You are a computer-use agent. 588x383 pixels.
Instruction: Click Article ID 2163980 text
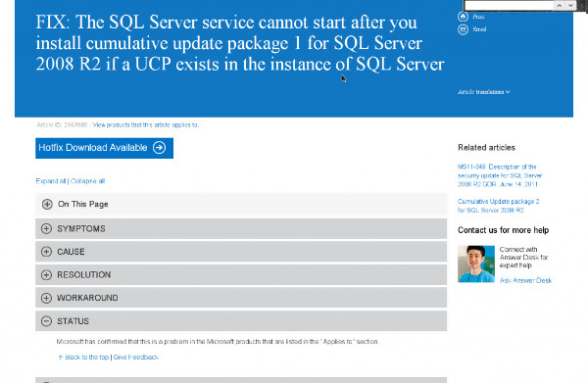62,124
